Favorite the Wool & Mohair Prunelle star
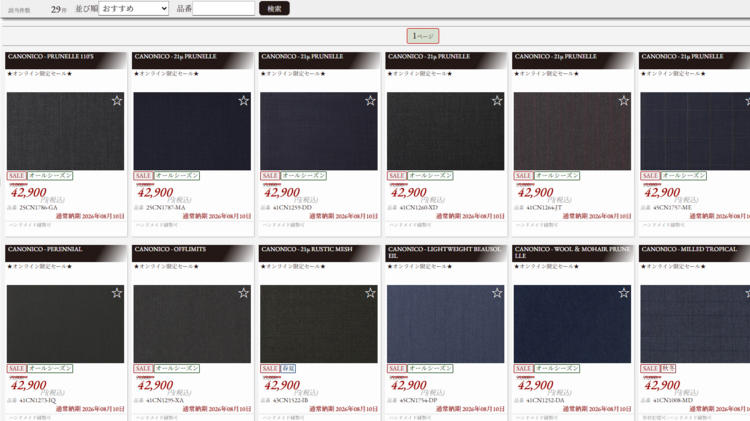 point(624,293)
